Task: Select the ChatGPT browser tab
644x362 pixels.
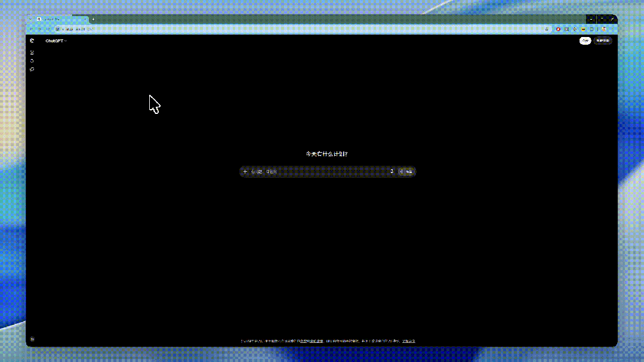Action: point(61,19)
